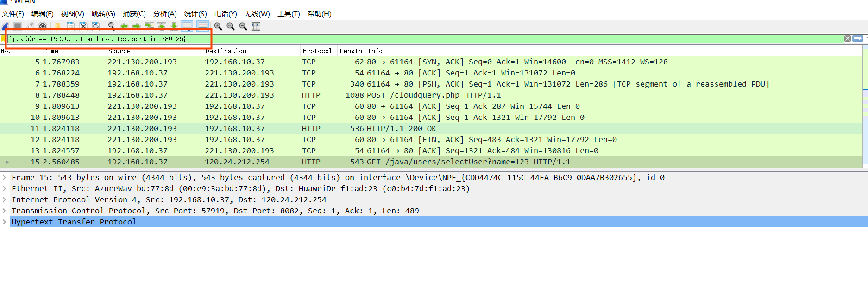Open the 文件(F) menu
The width and height of the screenshot is (868, 286).
click(13, 14)
